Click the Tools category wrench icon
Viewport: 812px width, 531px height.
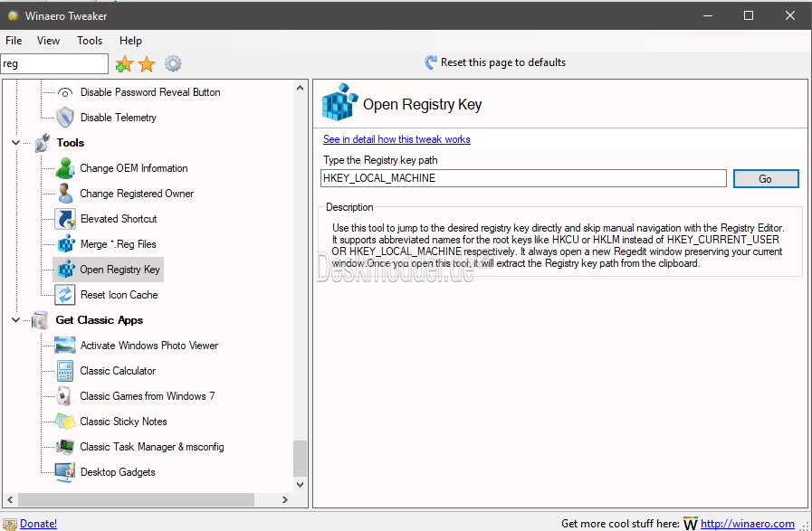click(43, 143)
